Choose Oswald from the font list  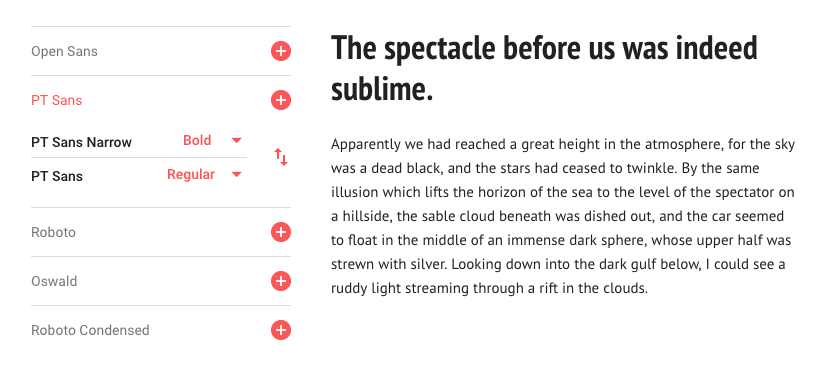54,281
